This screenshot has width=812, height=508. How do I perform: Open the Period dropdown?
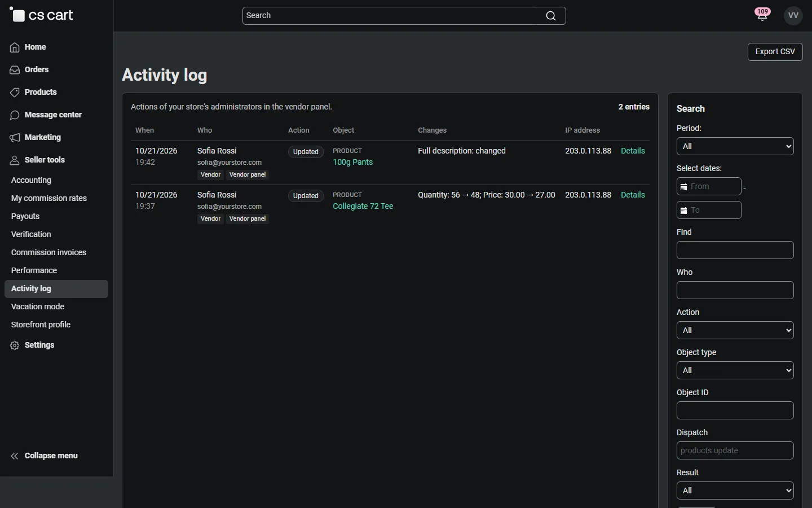[735, 146]
